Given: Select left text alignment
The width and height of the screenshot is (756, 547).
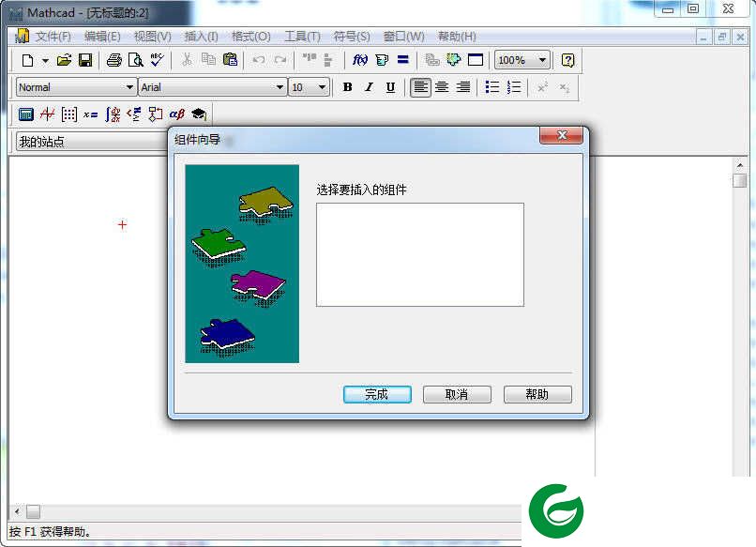Looking at the screenshot, I should pyautogui.click(x=420, y=87).
